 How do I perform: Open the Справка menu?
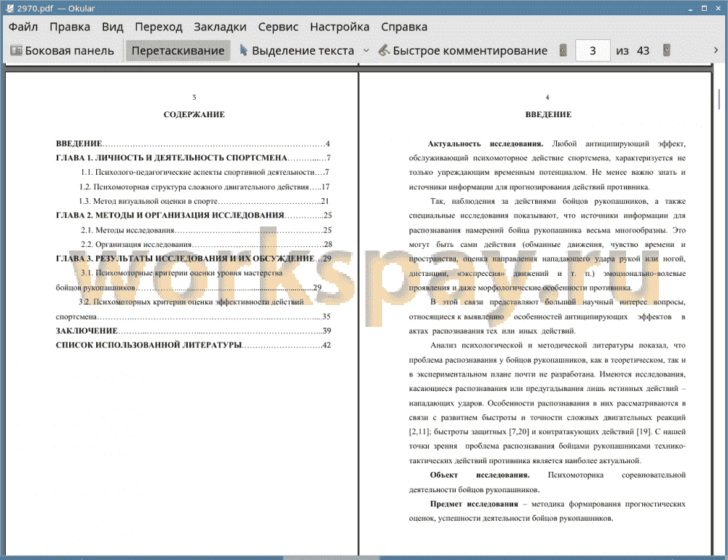point(404,27)
